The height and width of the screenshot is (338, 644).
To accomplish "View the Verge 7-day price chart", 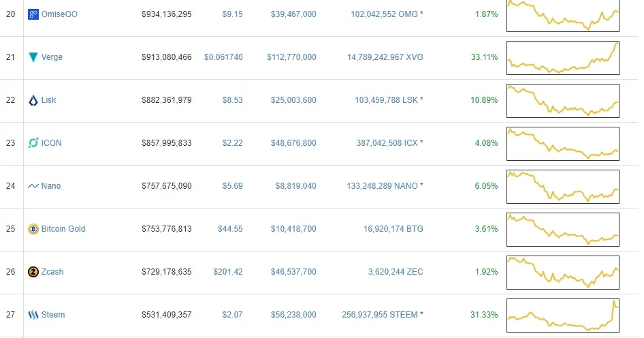I will tap(563, 58).
